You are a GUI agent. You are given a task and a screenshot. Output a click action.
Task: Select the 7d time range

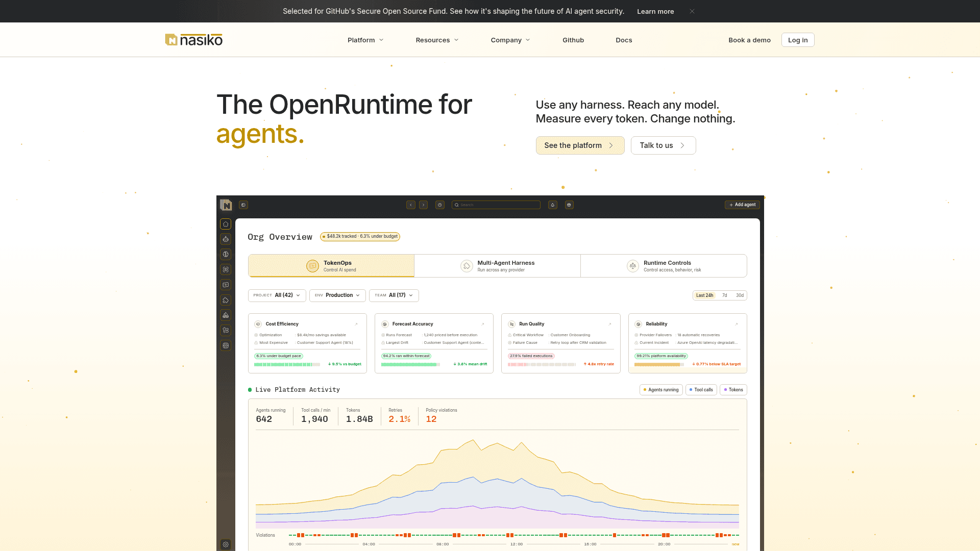[724, 295]
